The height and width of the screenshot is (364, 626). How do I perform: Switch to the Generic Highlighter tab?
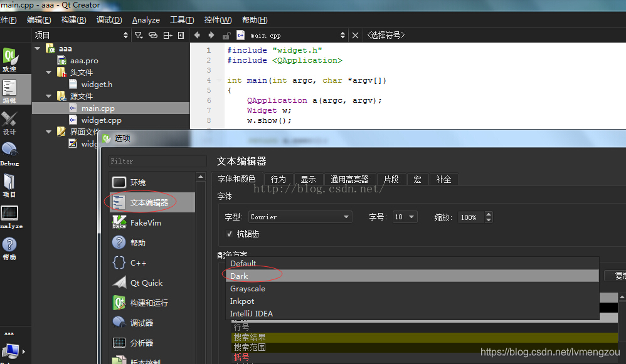coord(349,179)
